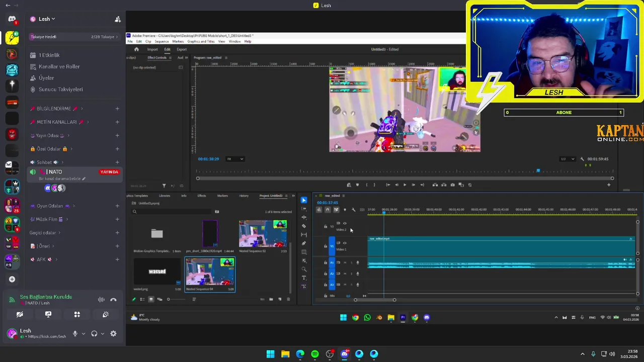Open the Fit zoom level dropdown
Image resolution: width=644 pixels, height=362 pixels.
coord(235,159)
